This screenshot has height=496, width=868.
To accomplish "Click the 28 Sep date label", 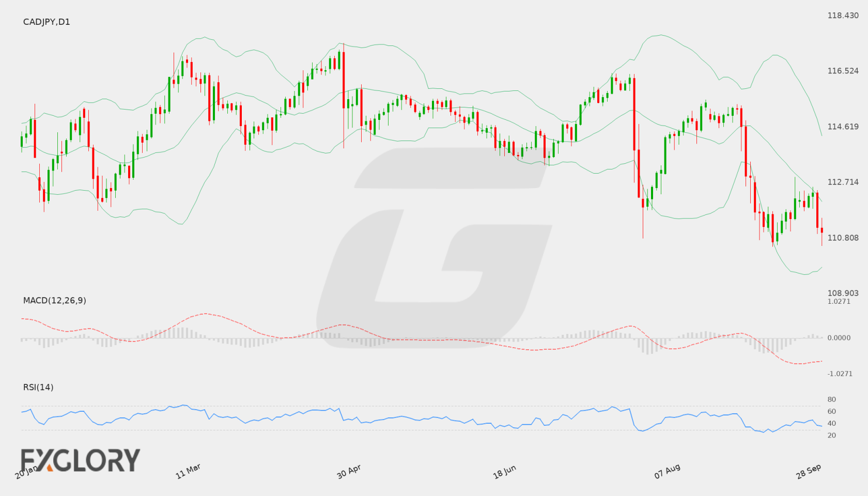I will (809, 471).
